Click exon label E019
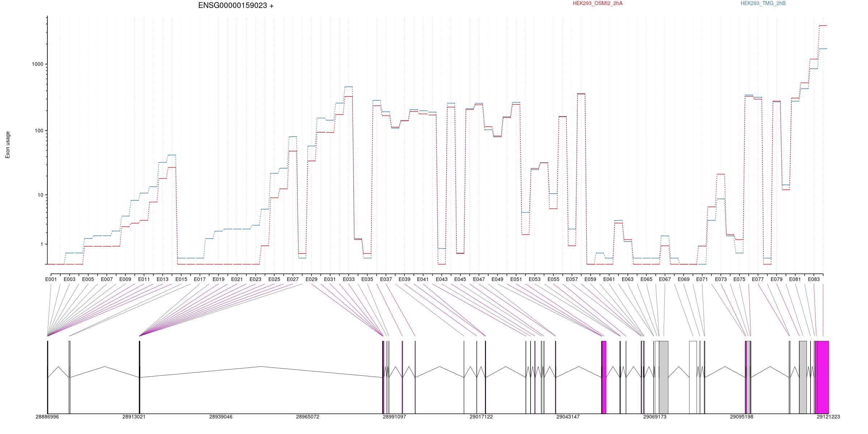This screenshot has height=434, width=868. tap(218, 279)
